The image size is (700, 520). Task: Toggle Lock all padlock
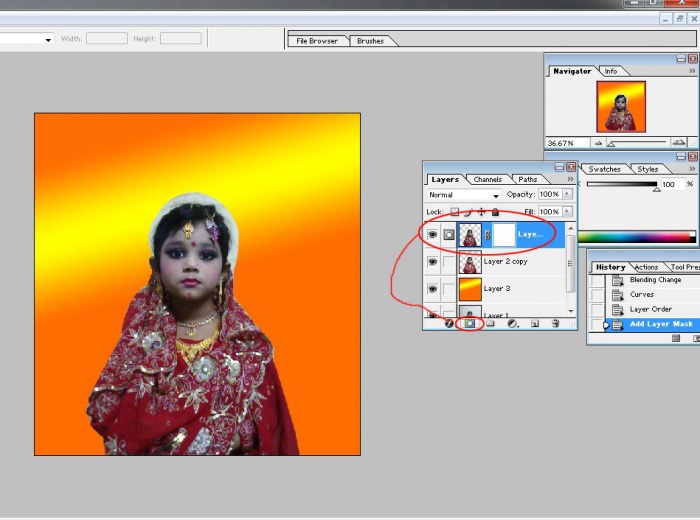click(495, 212)
